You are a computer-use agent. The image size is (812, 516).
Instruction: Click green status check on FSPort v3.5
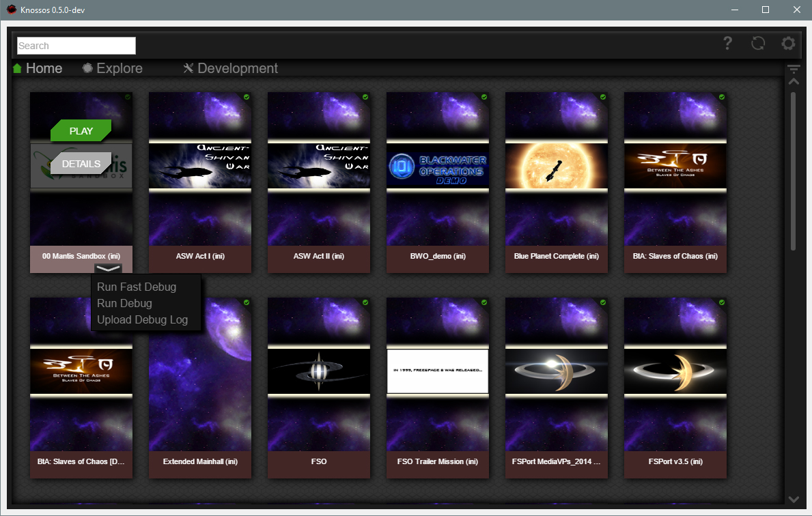[722, 302]
